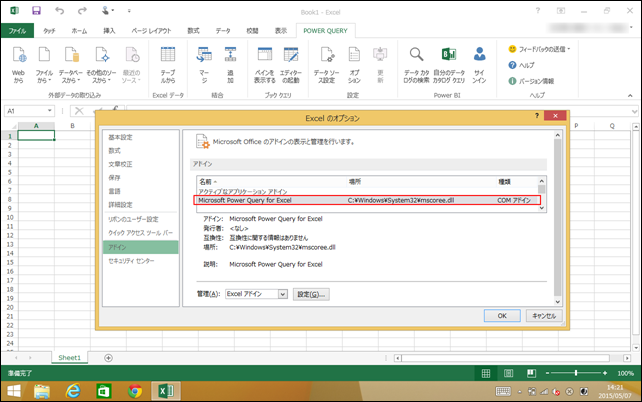Launch Internet Explorer from taskbar

tap(73, 391)
